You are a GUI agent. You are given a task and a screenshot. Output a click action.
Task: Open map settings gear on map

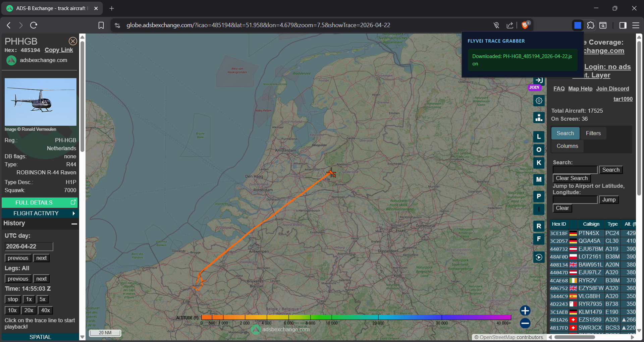(539, 101)
